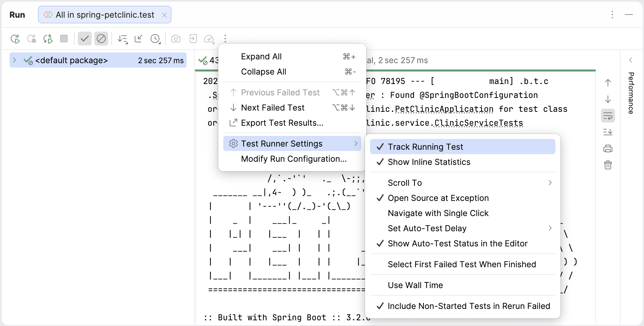Viewport: 644px width, 326px height.
Task: Select the Import Test Results toolbar icon
Action: click(193, 39)
